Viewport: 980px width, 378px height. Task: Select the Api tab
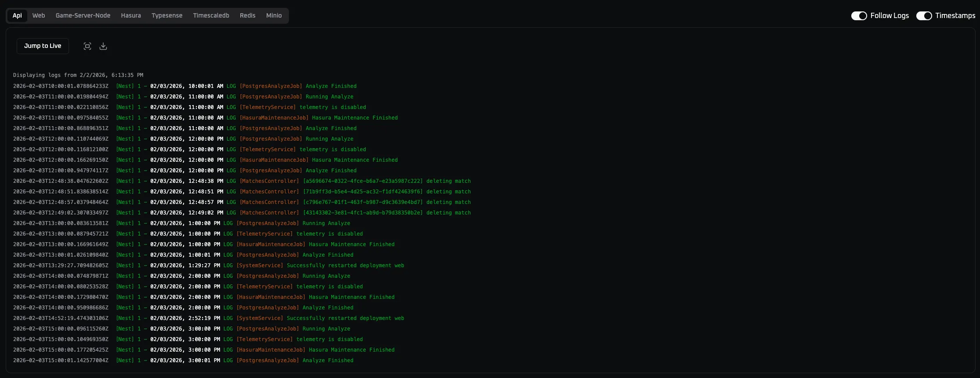(x=17, y=15)
